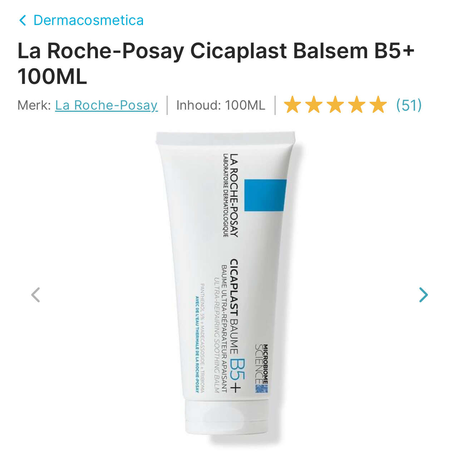Click the fourth rating star
Image resolution: width=459 pixels, height=476 pixels.
coord(357,105)
